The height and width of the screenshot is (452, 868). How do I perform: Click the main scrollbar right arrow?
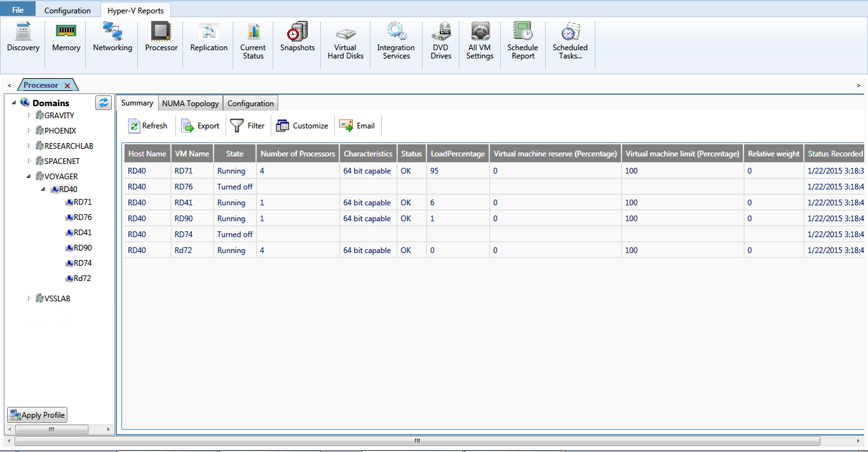pos(858,440)
